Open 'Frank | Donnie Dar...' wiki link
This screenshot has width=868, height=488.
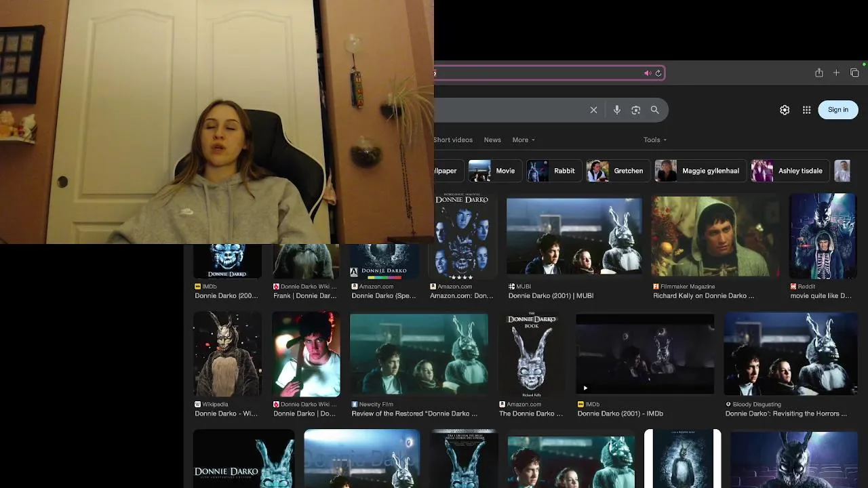point(305,296)
